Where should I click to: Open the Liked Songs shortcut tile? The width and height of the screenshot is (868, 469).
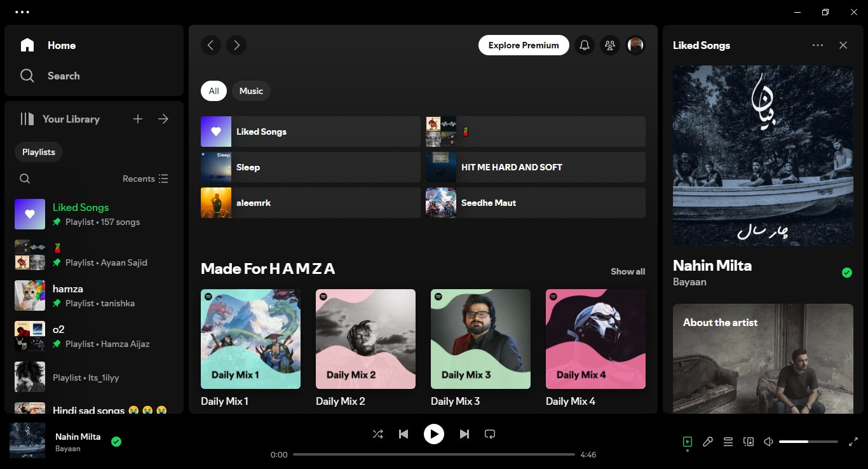(x=311, y=132)
